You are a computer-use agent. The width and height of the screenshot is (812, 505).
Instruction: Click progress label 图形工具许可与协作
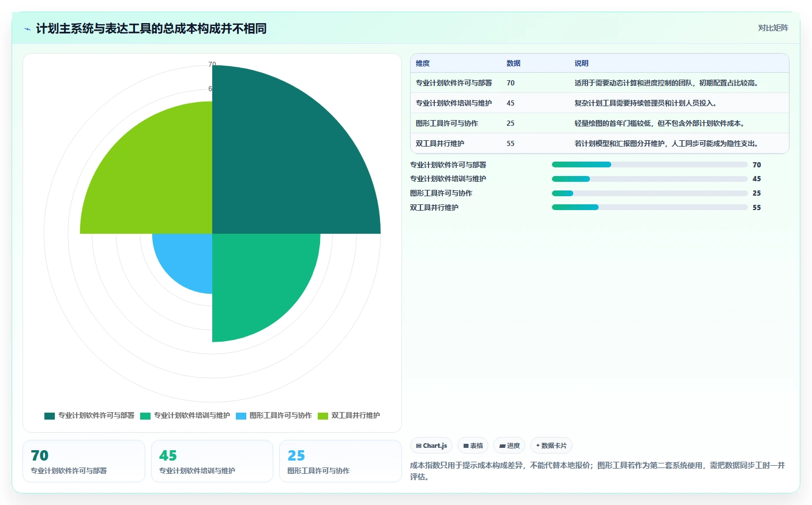tap(441, 193)
